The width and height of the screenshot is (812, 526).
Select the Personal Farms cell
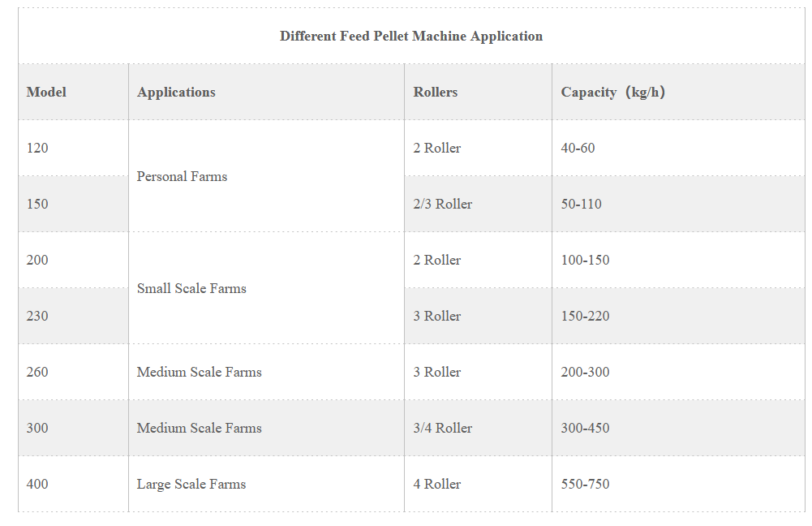pos(182,176)
